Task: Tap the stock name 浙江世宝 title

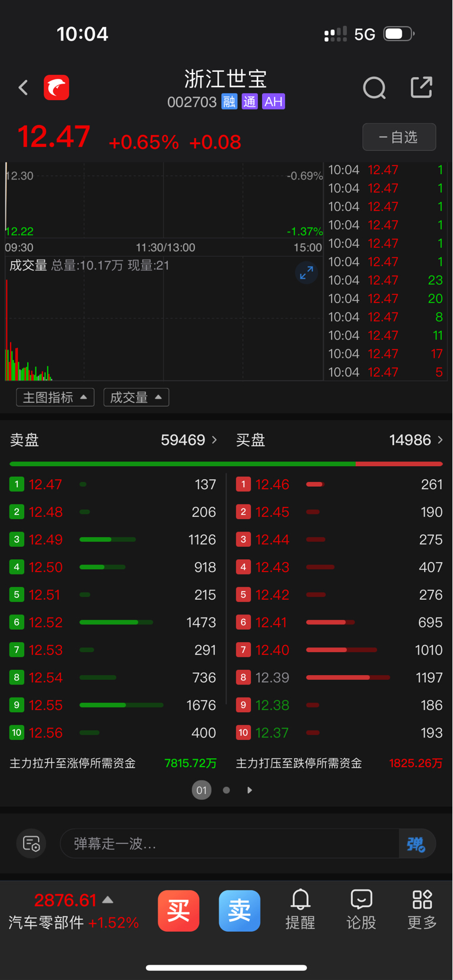Action: point(226,79)
